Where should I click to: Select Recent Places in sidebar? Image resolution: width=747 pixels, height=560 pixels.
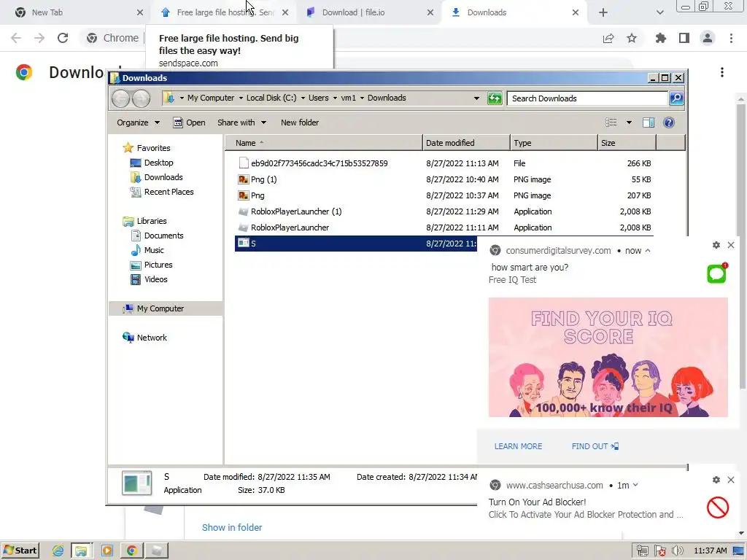coord(169,192)
